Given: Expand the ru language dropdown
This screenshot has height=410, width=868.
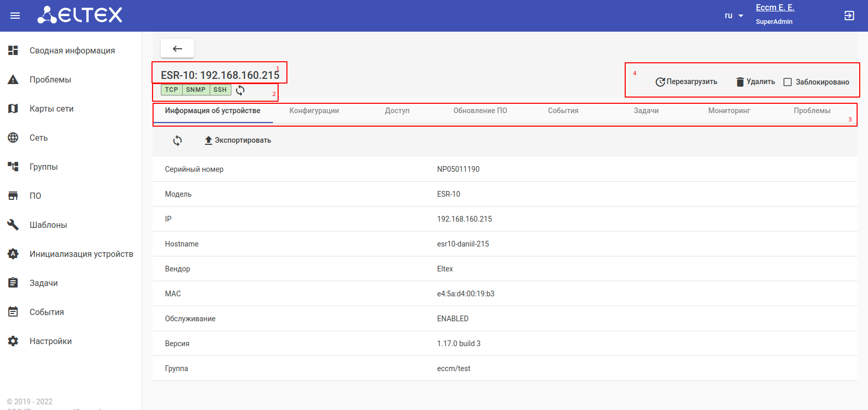Looking at the screenshot, I should [x=734, y=16].
